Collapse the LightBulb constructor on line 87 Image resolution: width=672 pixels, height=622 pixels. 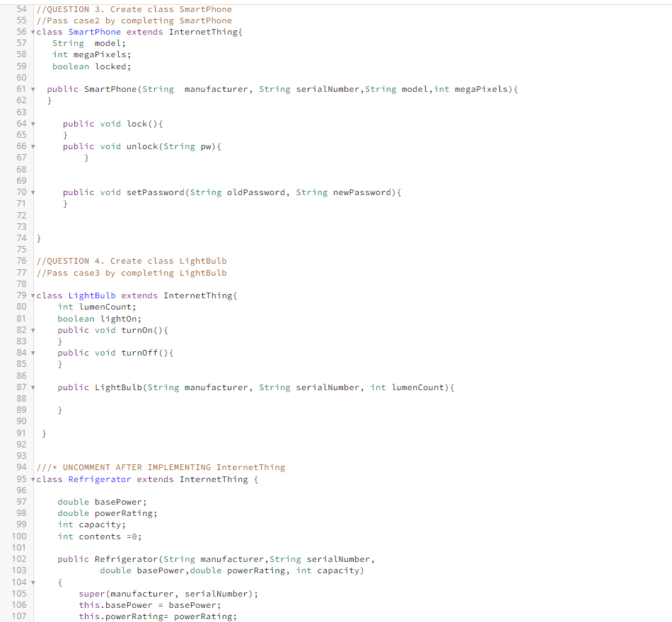(32, 387)
